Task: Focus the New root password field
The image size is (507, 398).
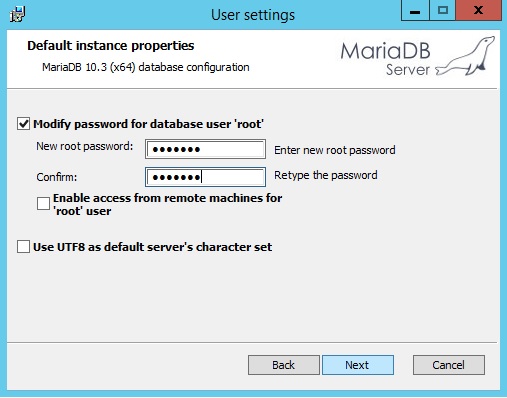Action: [x=205, y=149]
